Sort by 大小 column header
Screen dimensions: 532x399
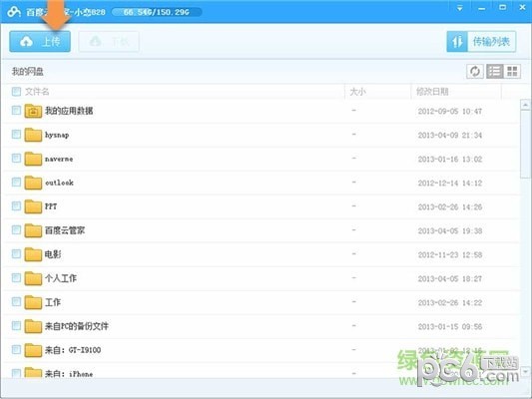[x=357, y=92]
